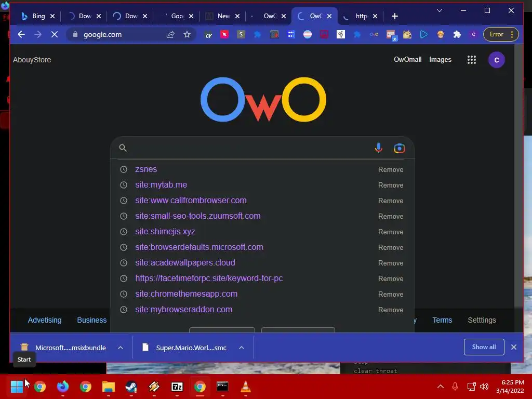Open 7-Zip from the taskbar
Screen dimensions: 532x399
coord(177,386)
